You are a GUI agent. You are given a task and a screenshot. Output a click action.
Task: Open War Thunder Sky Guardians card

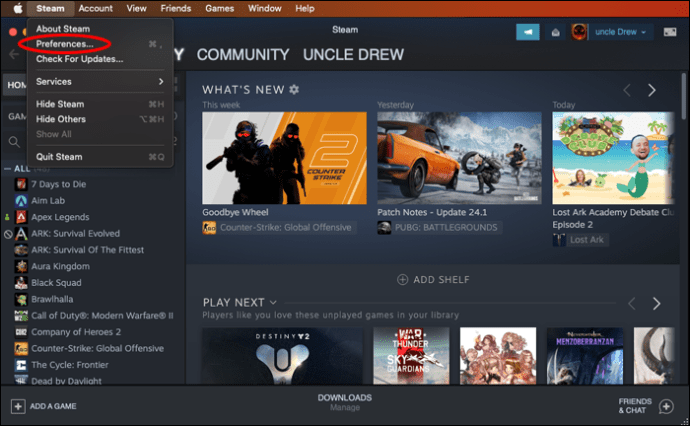click(411, 356)
